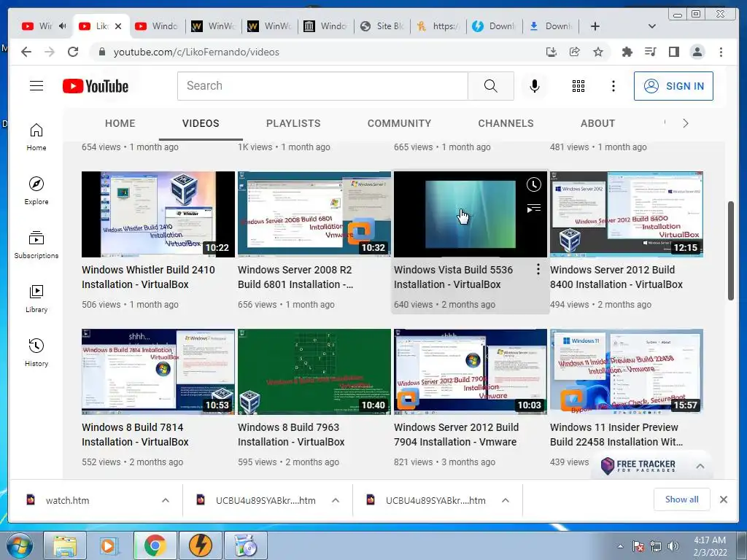Open Windows 8 Build 7814 video title
The height and width of the screenshot is (560, 747).
tap(135, 435)
